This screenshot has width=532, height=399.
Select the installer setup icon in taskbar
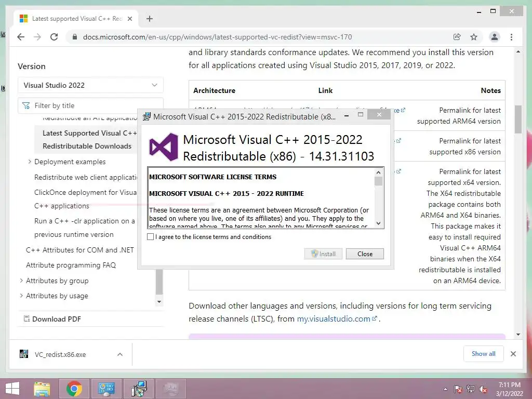tap(139, 389)
